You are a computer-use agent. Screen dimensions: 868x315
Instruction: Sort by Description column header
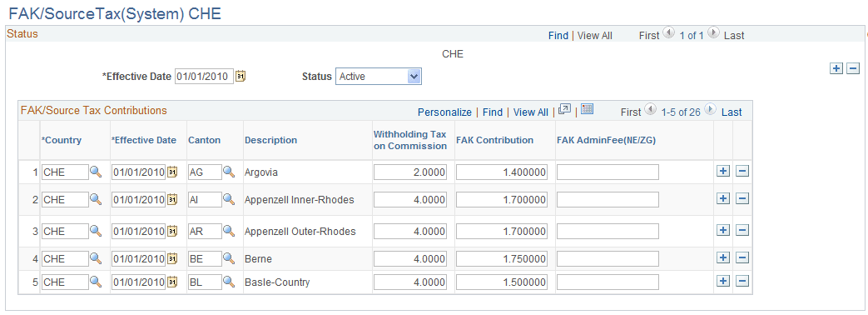[x=270, y=140]
